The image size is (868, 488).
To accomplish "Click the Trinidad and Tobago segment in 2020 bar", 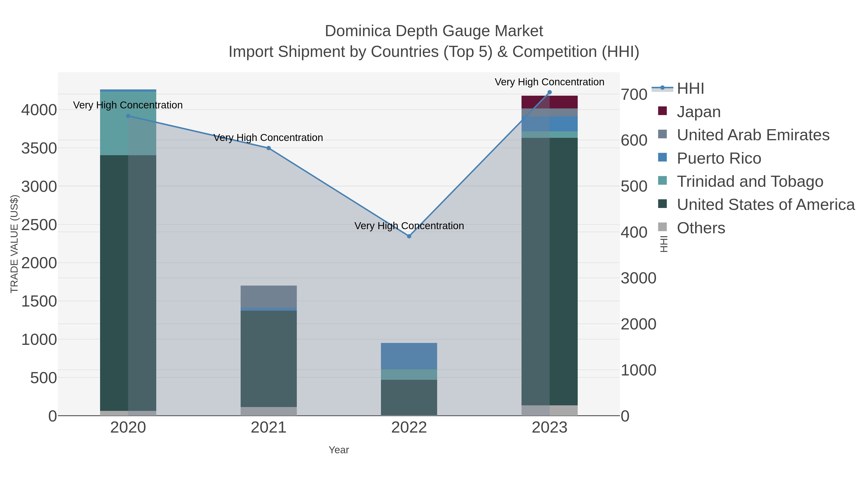I will tap(128, 123).
